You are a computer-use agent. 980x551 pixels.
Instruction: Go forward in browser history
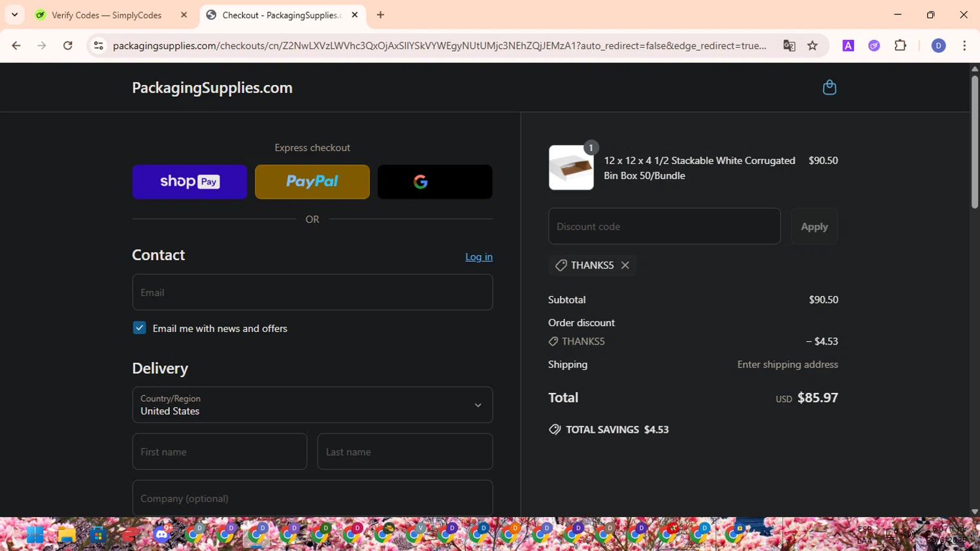42,46
